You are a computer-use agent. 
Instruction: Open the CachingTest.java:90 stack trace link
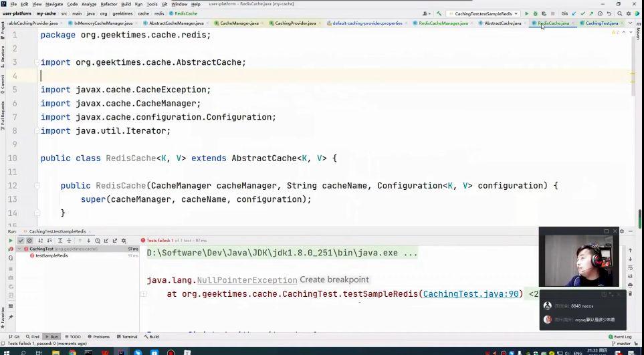point(470,293)
